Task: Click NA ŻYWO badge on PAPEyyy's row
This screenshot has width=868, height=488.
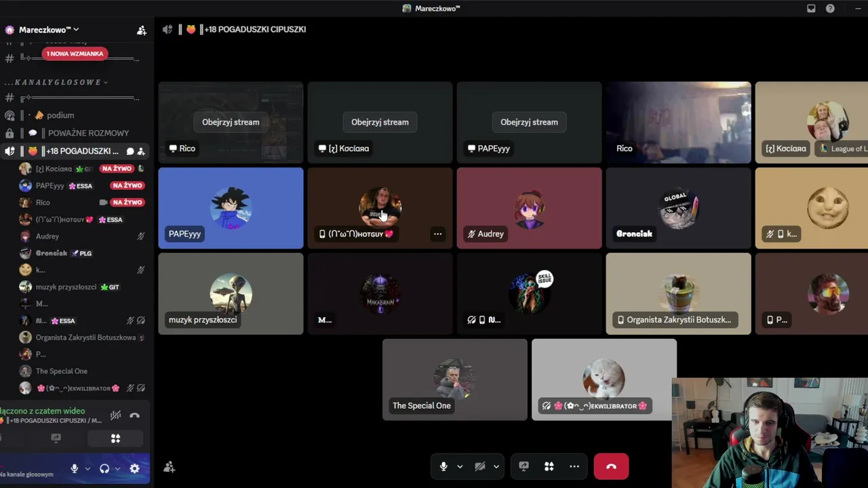Action: coord(127,186)
